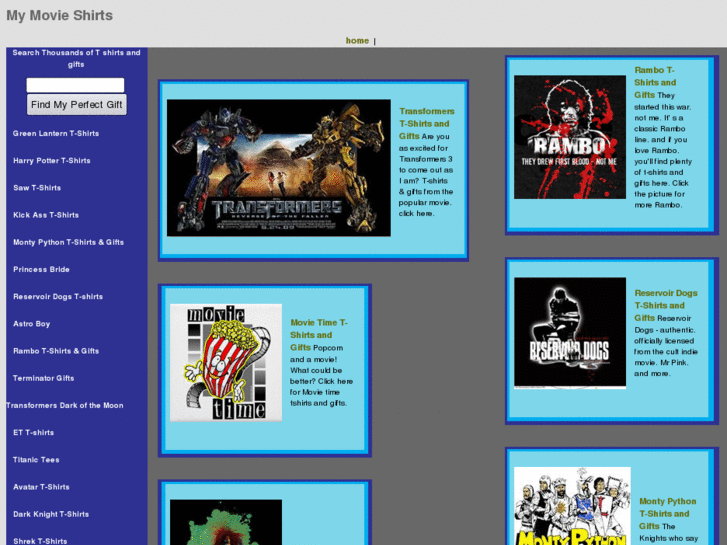Click the Rambo blood-splatter shirt image

570,137
